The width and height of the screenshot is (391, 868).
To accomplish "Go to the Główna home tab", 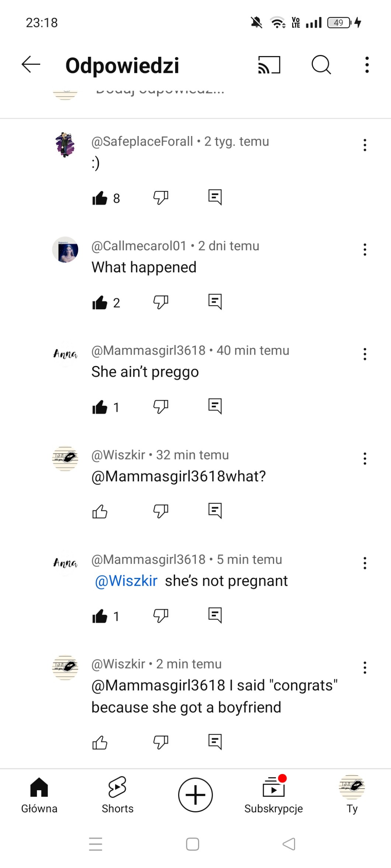I will 39,795.
